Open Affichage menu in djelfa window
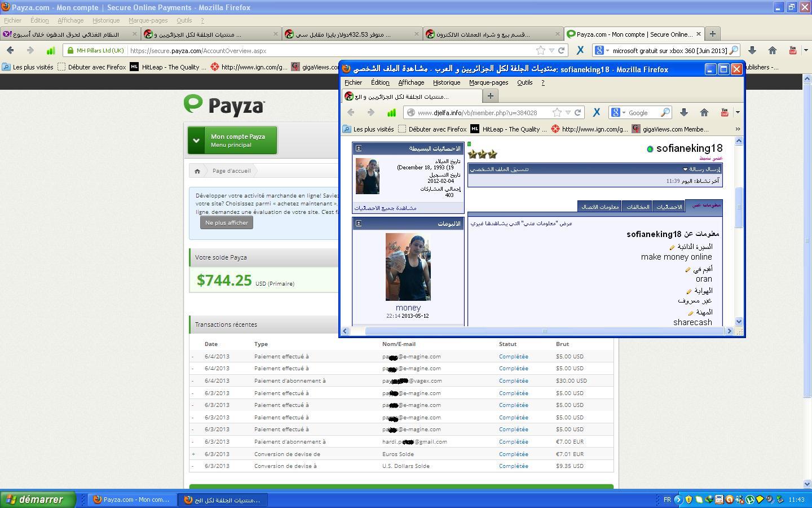Image resolution: width=812 pixels, height=508 pixels. (411, 82)
